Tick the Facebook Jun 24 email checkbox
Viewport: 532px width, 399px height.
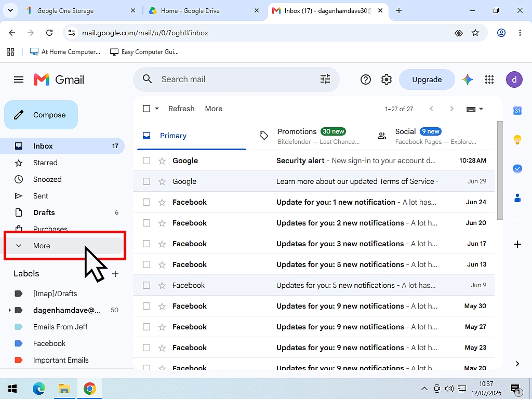tap(147, 202)
